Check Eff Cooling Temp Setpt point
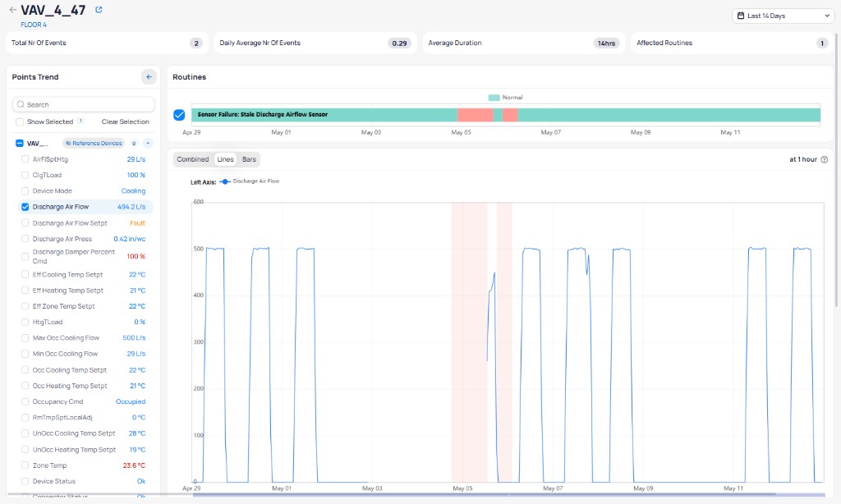841x504 pixels. [x=25, y=274]
